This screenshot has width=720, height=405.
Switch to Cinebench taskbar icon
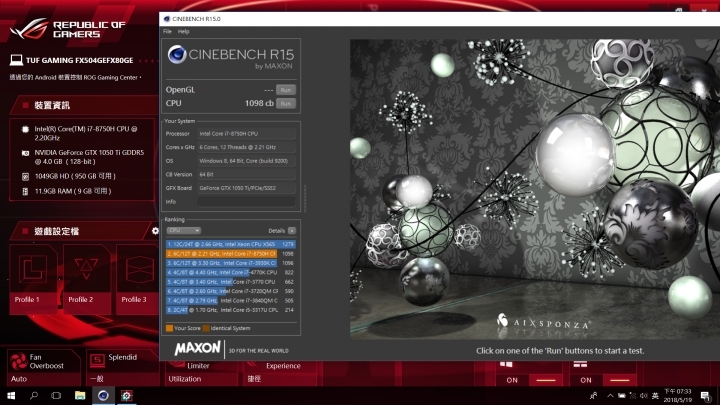point(103,395)
